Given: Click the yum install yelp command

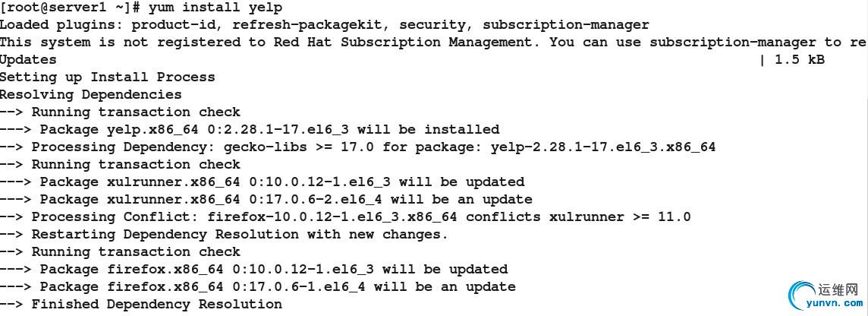Looking at the screenshot, I should pos(215,8).
